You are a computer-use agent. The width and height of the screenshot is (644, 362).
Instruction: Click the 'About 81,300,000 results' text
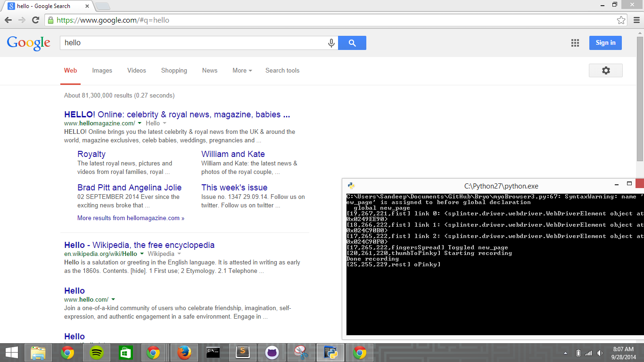pos(119,95)
